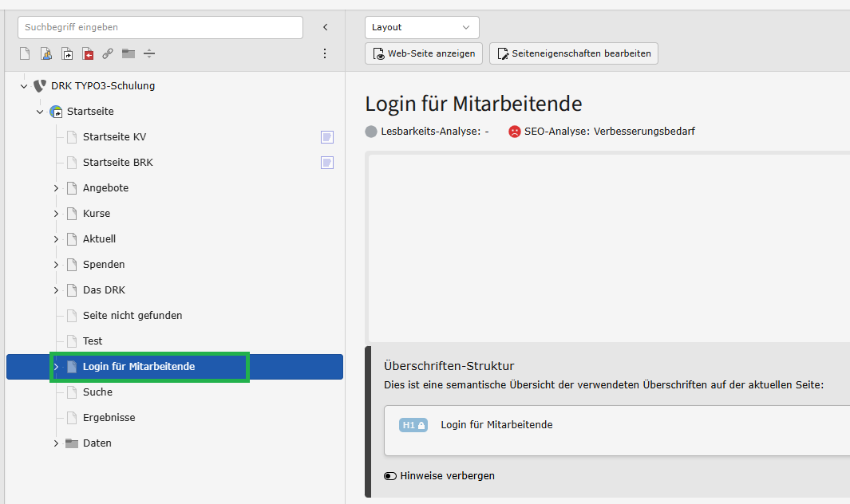Click Seiteneigenschaften bearbeiten button
Image resolution: width=850 pixels, height=504 pixels.
(574, 53)
